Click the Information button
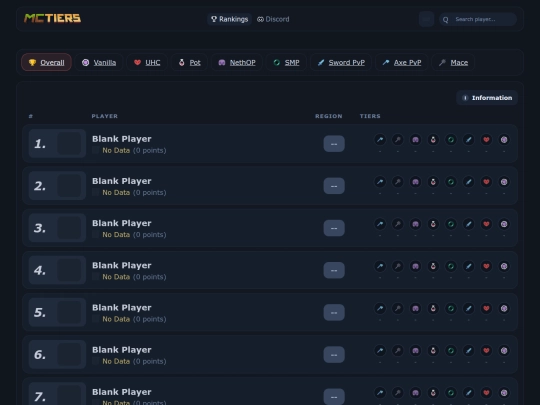The height and width of the screenshot is (405, 540). coord(487,98)
